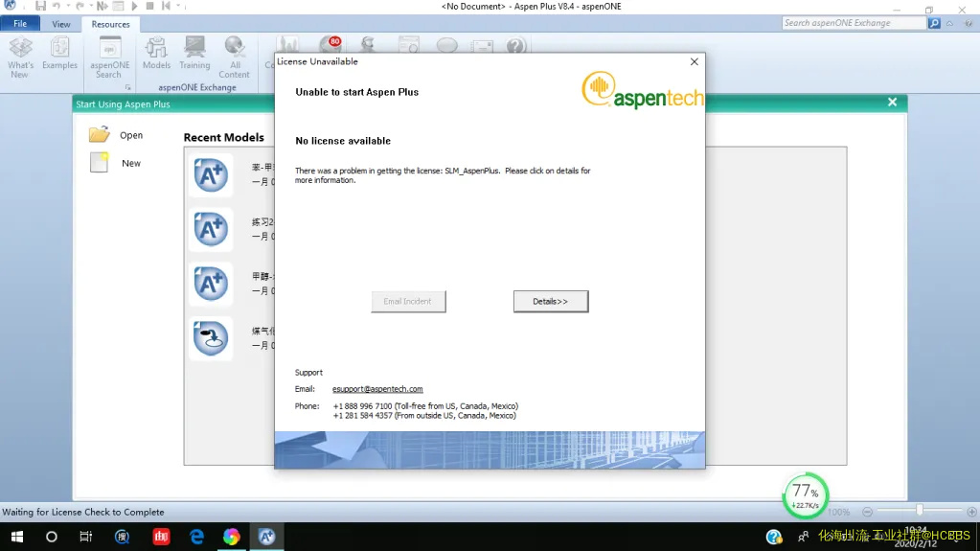Open Models in aspenONE Exchange
Viewport: 980px width, 551px height.
pyautogui.click(x=156, y=53)
